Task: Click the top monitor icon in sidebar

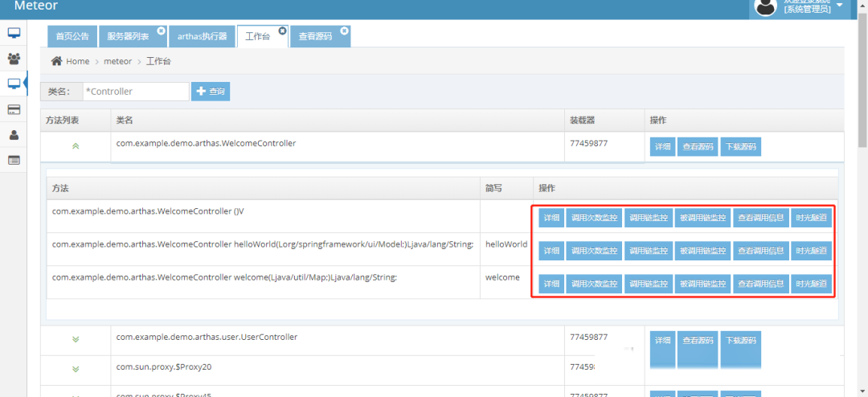Action: pos(14,33)
